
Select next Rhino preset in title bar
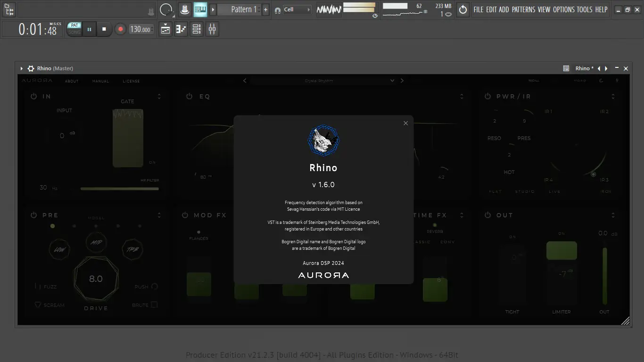click(606, 68)
